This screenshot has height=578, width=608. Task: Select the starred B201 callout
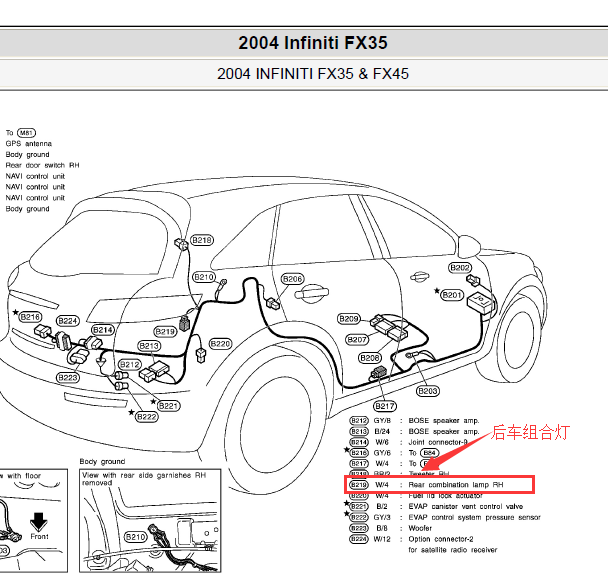[452, 295]
